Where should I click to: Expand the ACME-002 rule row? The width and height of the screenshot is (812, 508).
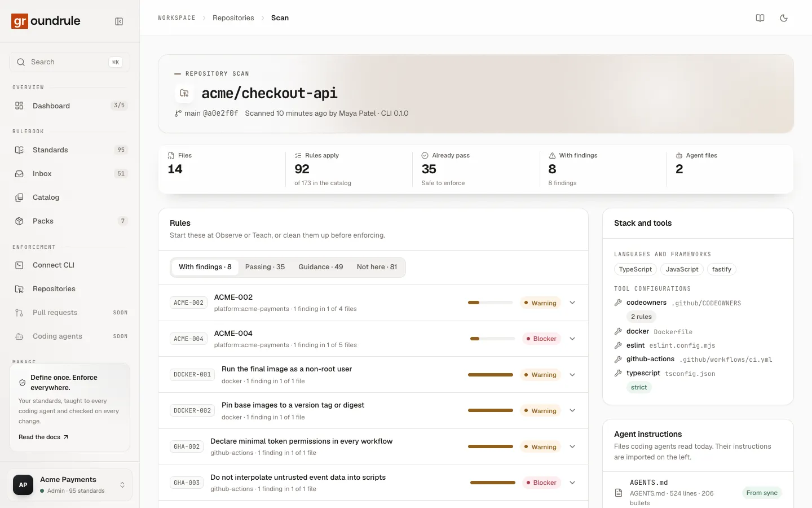(x=373, y=303)
